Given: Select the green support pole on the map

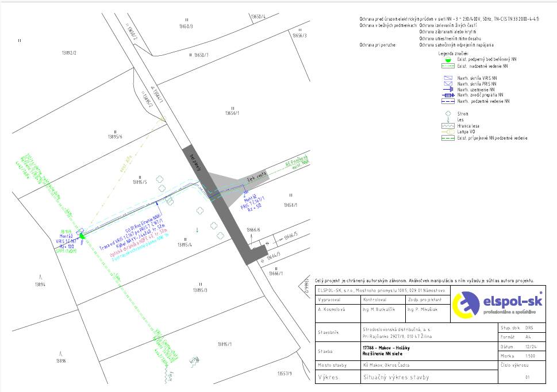Looking at the screenshot, I should (x=82, y=235).
